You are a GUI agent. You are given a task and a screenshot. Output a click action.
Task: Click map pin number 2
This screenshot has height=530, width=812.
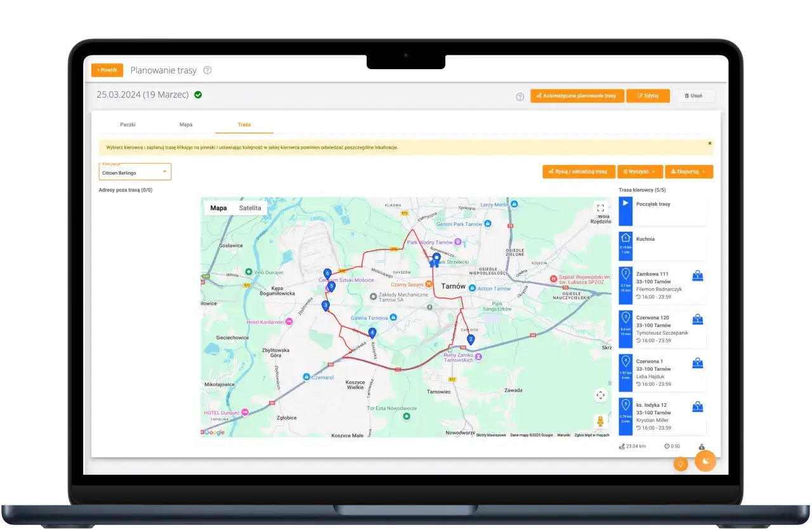(470, 340)
